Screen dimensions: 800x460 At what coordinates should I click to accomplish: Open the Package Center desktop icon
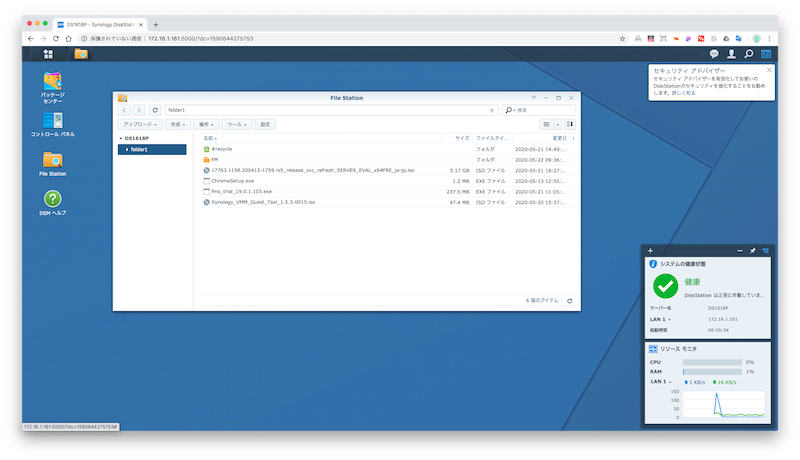[x=53, y=88]
